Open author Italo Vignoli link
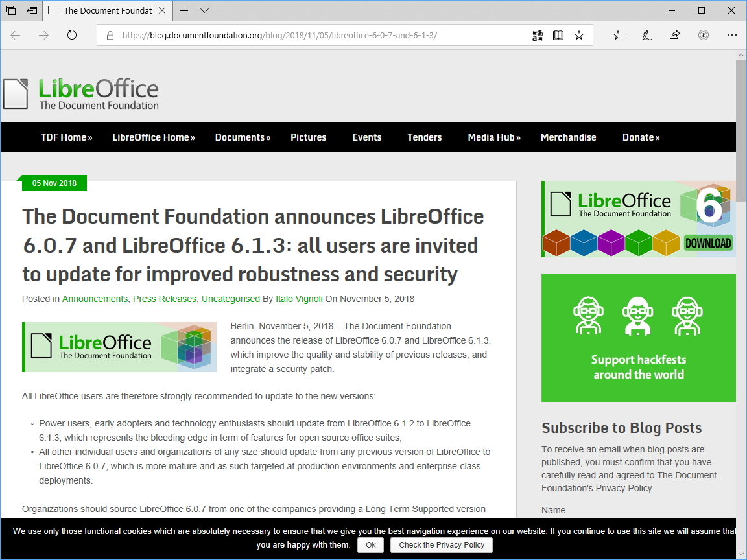747x560 pixels. (299, 299)
